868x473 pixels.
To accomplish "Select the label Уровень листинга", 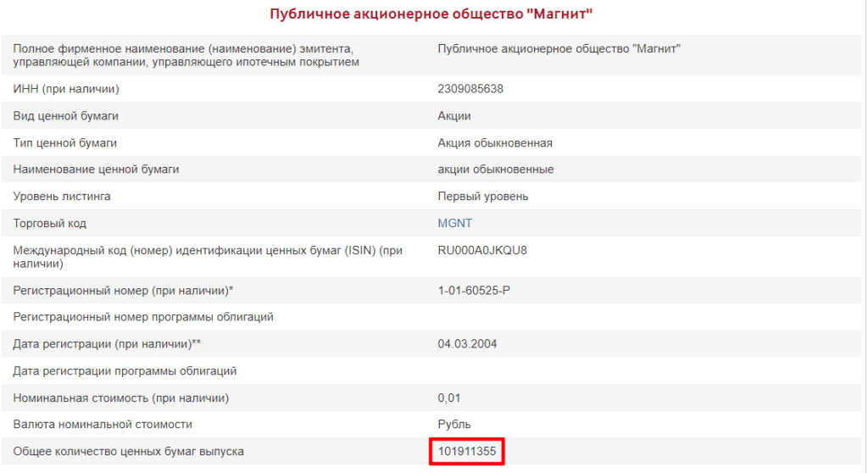I will (61, 197).
